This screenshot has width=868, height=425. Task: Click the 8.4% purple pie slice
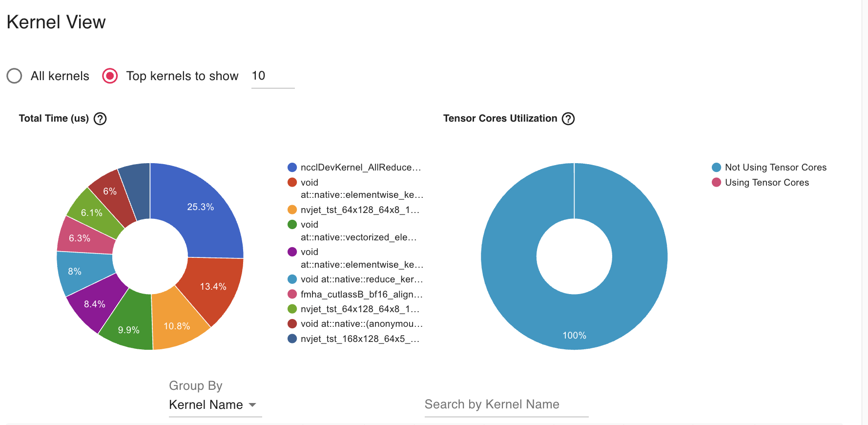95,304
